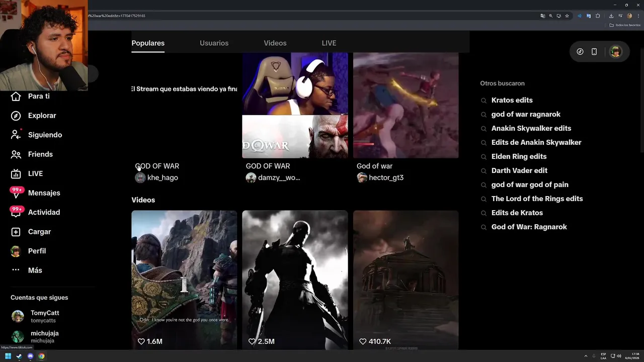644x362 pixels.
Task: Click the TikTok coins icon in the header
Action: [580, 52]
